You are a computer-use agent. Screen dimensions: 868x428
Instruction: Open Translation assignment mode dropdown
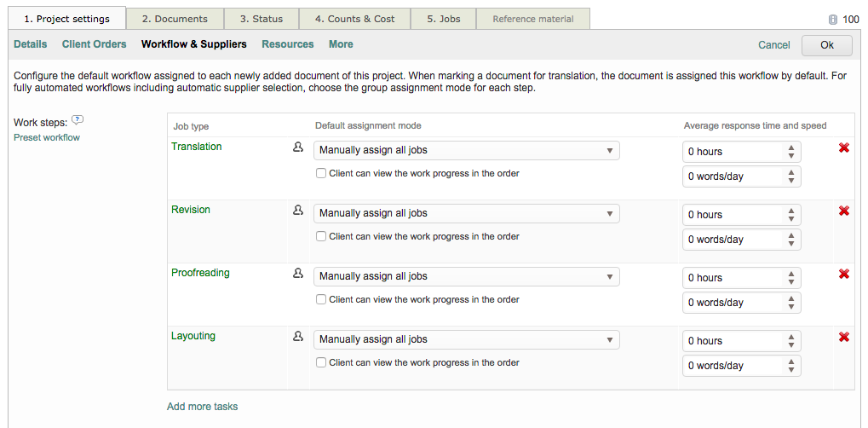pos(466,151)
